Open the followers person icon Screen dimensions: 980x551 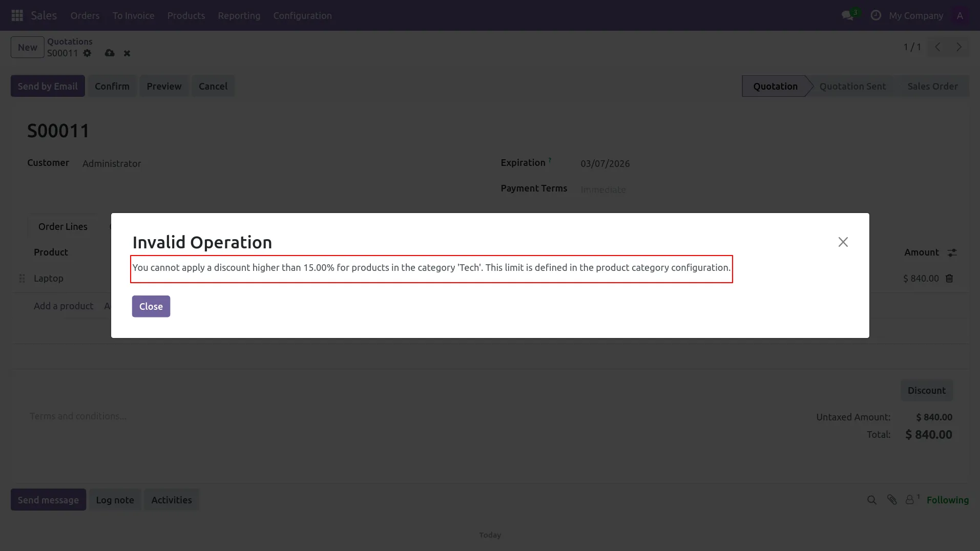tap(910, 500)
